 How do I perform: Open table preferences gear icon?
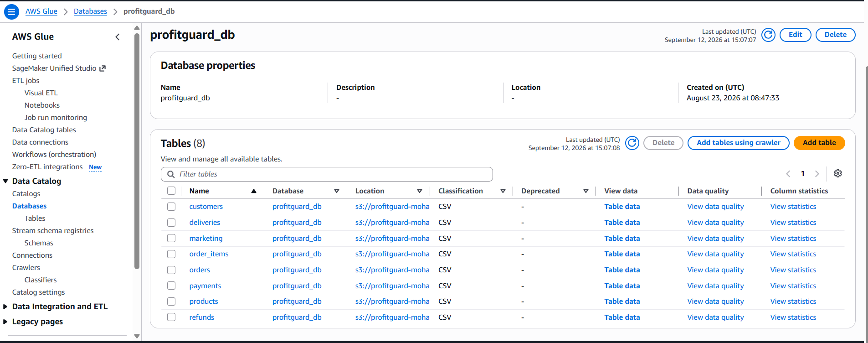click(837, 173)
